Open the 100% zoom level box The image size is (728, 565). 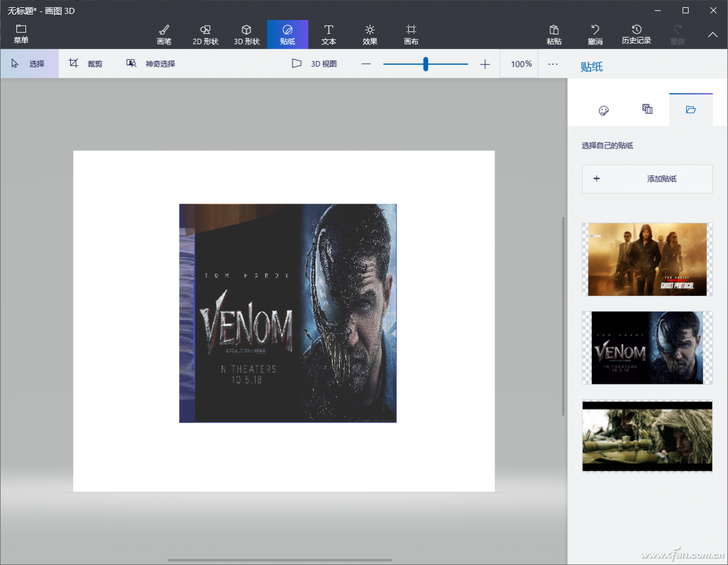coord(521,64)
